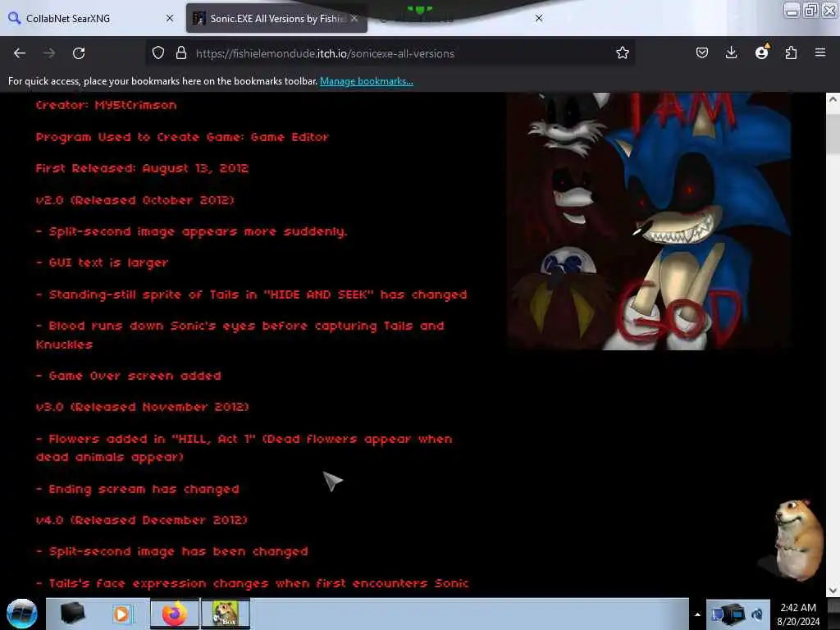The width and height of the screenshot is (840, 630).
Task: Click the 'Game Over screen added' line
Action: point(129,376)
